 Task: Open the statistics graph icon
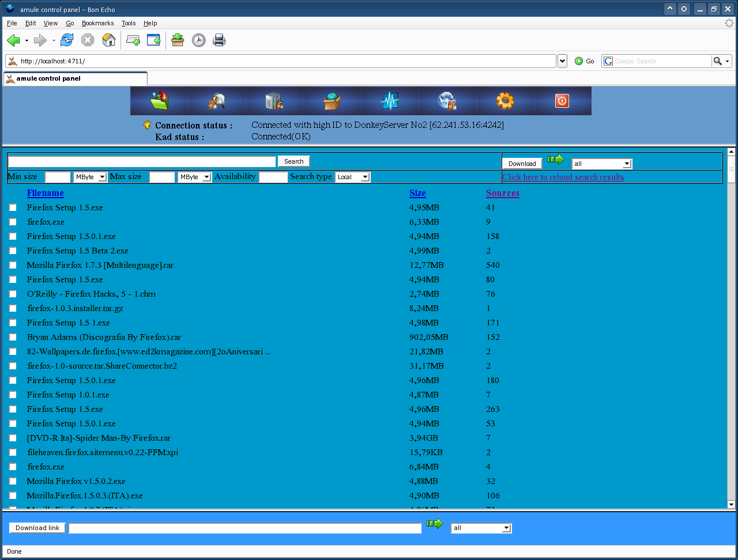390,101
